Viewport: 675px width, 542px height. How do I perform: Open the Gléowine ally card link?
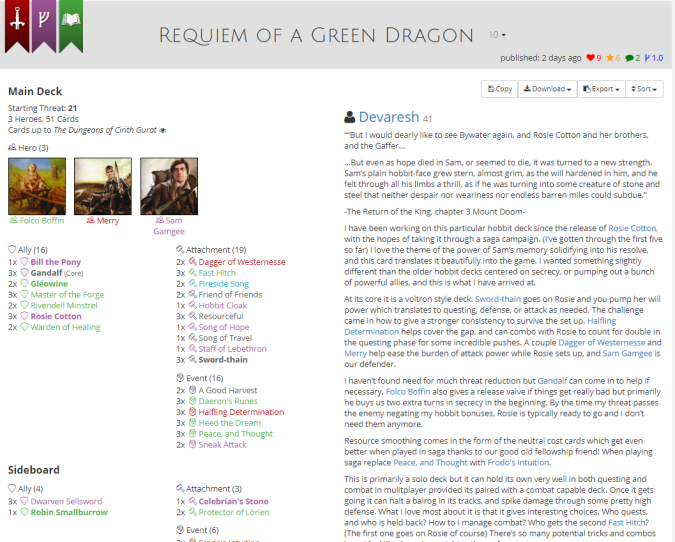click(x=49, y=284)
